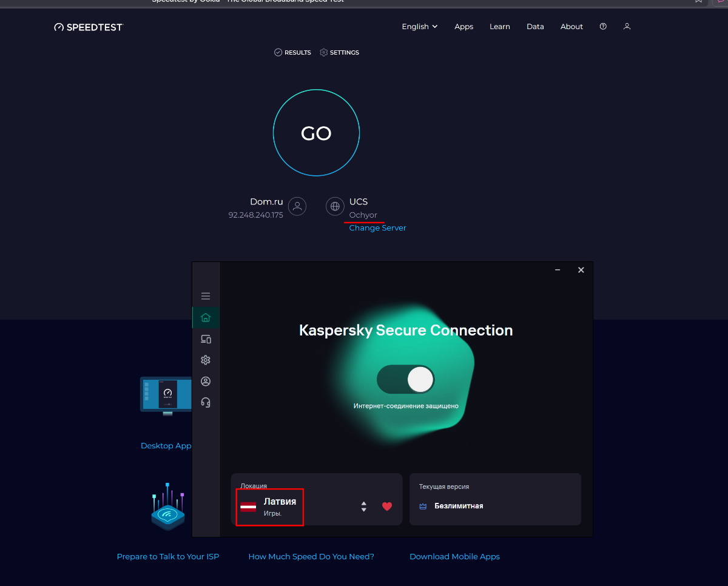Open Kaspersky account profile
The image size is (728, 586).
point(206,382)
